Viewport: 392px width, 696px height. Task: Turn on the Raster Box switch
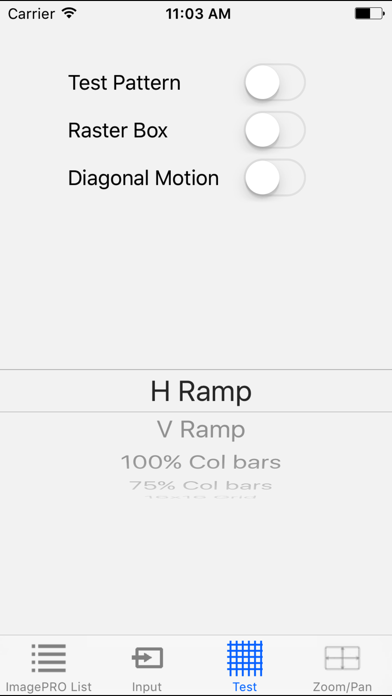click(275, 130)
